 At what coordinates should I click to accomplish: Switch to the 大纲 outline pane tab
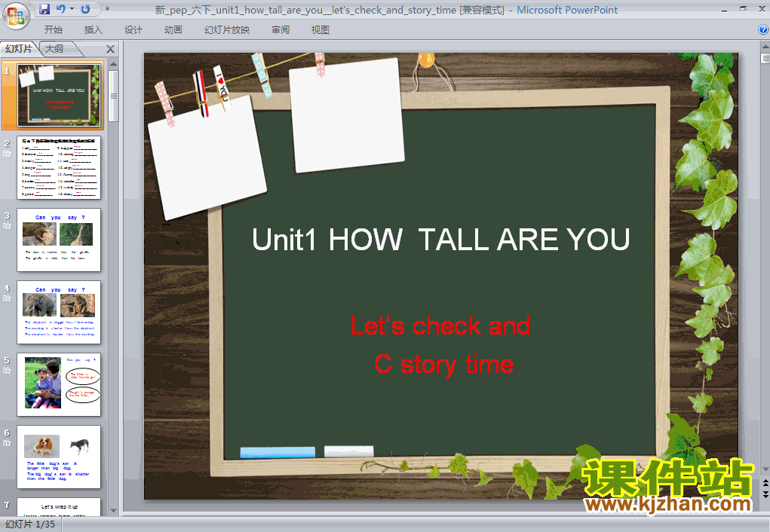[54, 48]
